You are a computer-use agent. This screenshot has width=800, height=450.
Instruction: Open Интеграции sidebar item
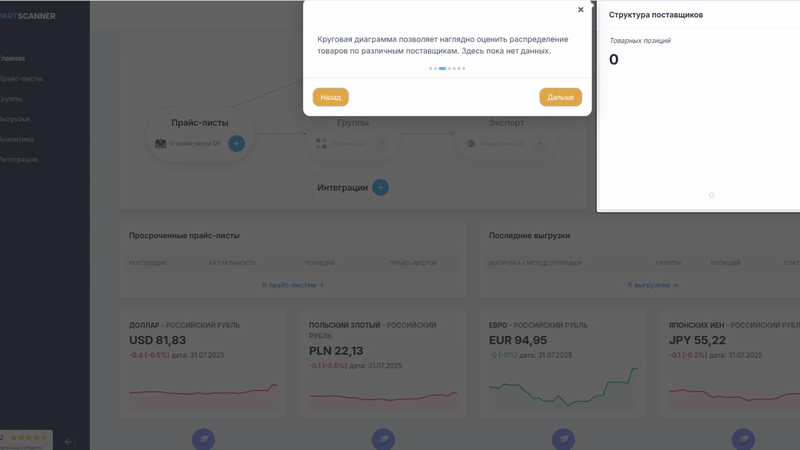click(18, 159)
